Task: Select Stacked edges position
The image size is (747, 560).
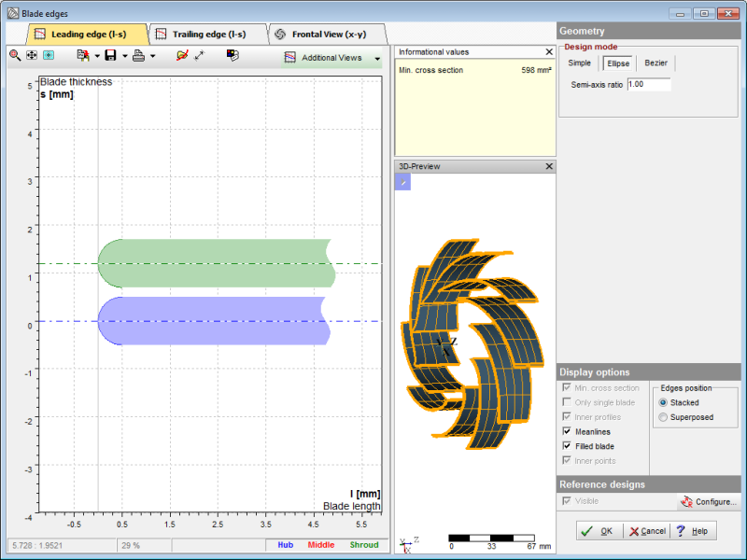Action: tap(663, 402)
